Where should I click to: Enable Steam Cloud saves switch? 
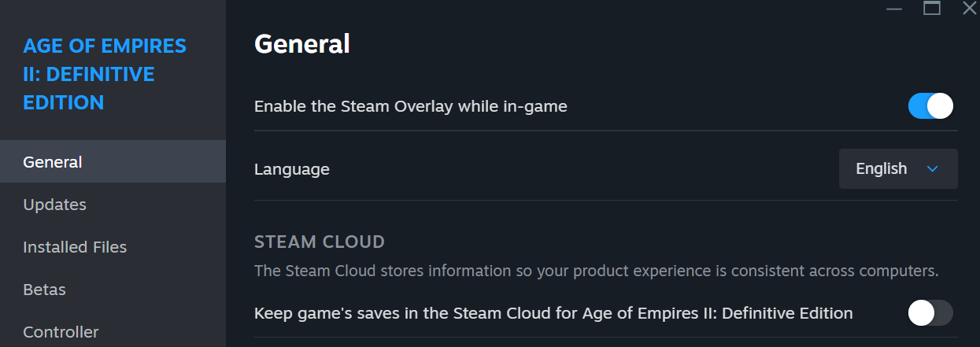[x=930, y=313]
